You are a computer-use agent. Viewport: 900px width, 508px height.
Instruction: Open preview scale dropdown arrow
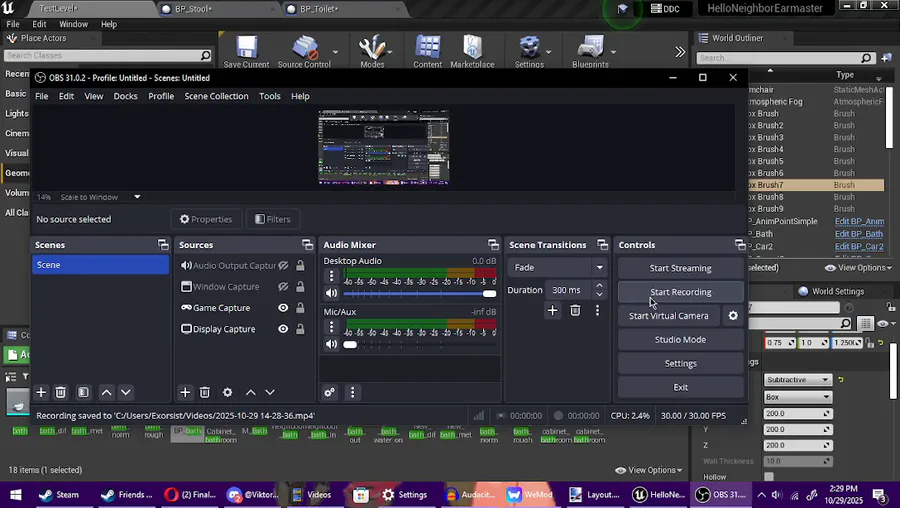[x=137, y=197]
